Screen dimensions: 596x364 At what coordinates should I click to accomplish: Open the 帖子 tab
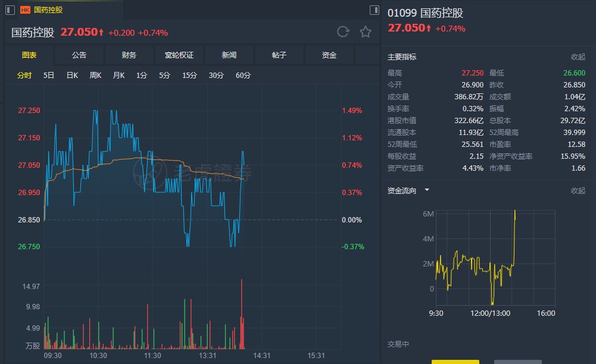click(x=279, y=55)
